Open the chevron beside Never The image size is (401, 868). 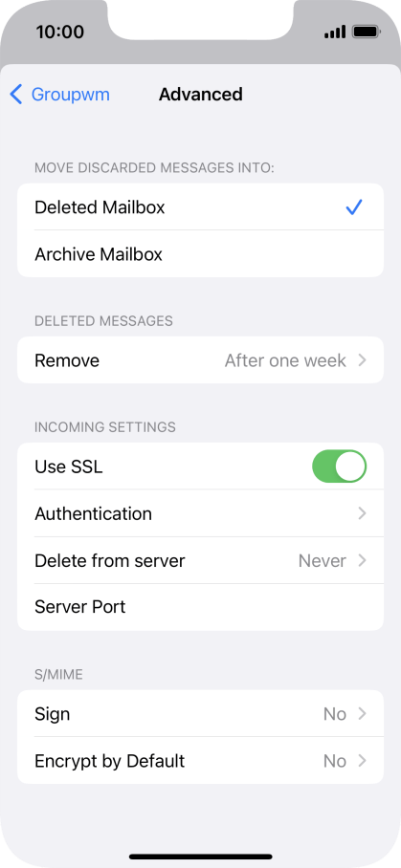[362, 560]
